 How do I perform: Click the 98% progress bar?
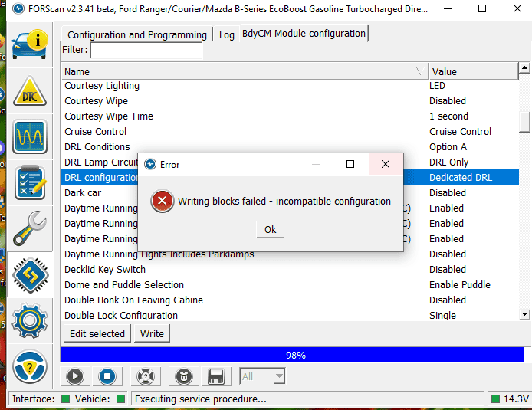pos(292,355)
